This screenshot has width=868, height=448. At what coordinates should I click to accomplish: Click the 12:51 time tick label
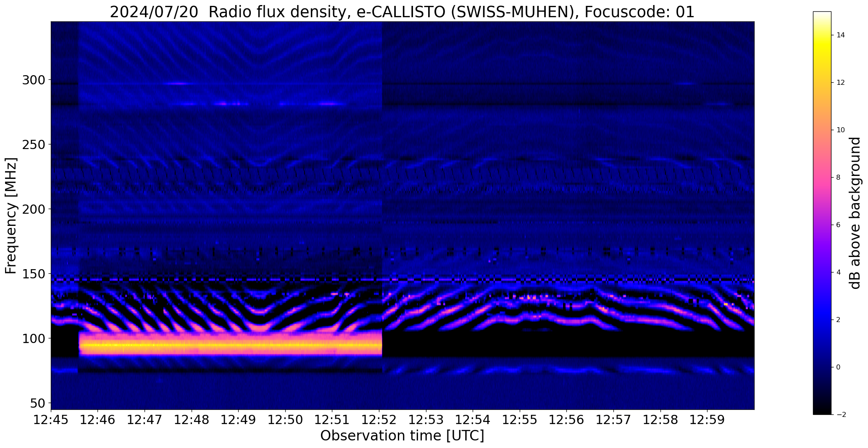pyautogui.click(x=332, y=419)
